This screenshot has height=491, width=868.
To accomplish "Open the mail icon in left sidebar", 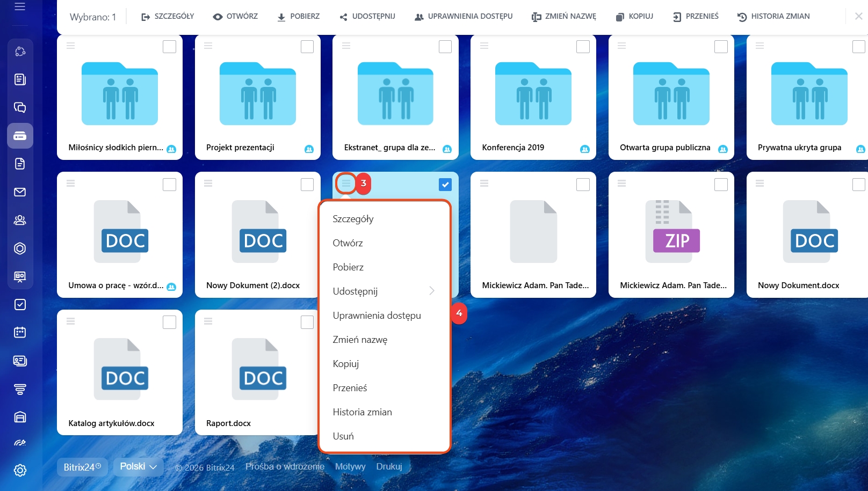I will [x=20, y=192].
